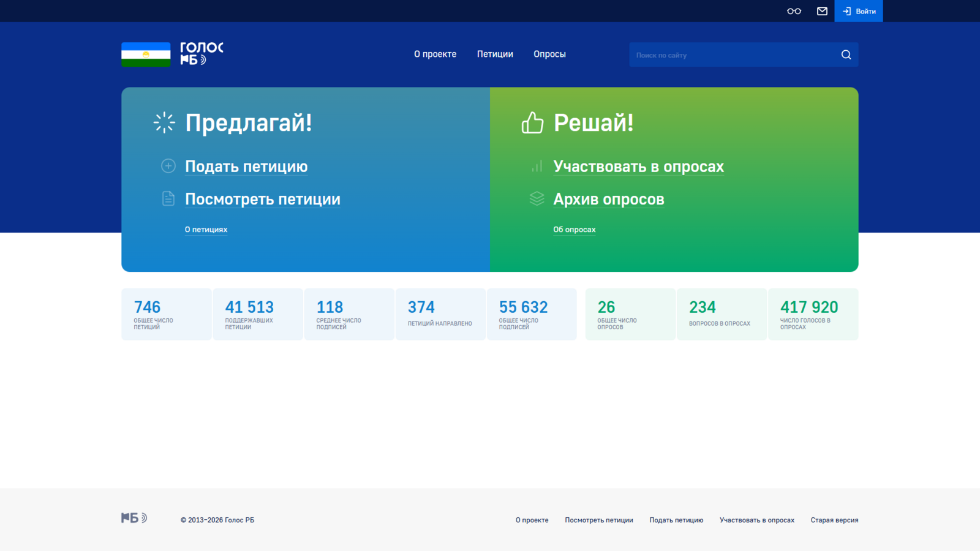Click the 746 total petitions stat tile
This screenshot has height=551, width=980.
(x=166, y=313)
